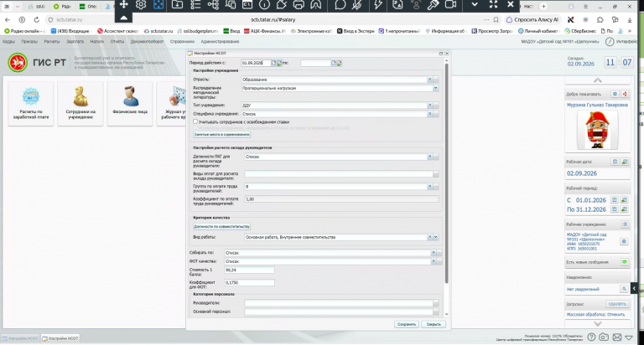Viewport: 644px width, 345px height.
Task: Collapse side panel with up chevron
Action: (x=598, y=80)
